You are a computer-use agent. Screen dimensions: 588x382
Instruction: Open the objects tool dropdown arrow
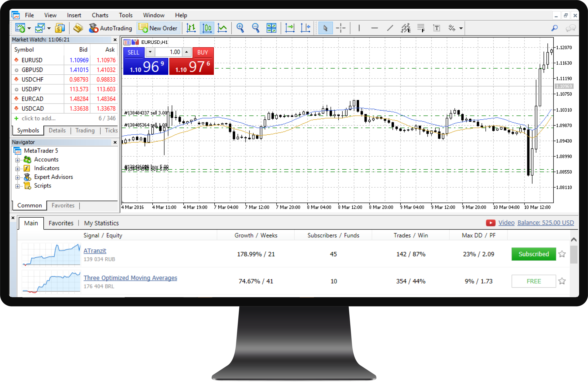(x=461, y=28)
